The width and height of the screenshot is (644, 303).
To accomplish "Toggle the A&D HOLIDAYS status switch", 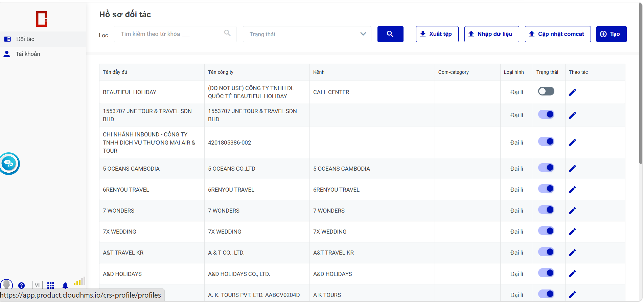I will pos(546,273).
